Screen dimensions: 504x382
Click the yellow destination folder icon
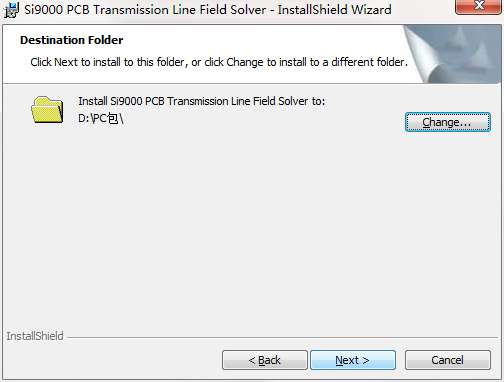[47, 109]
